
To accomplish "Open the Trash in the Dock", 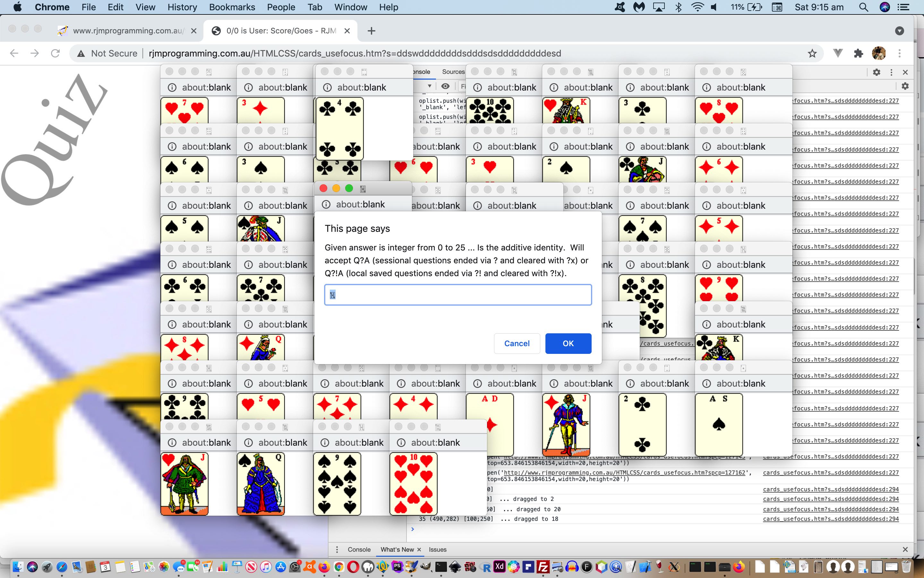I will click(906, 566).
